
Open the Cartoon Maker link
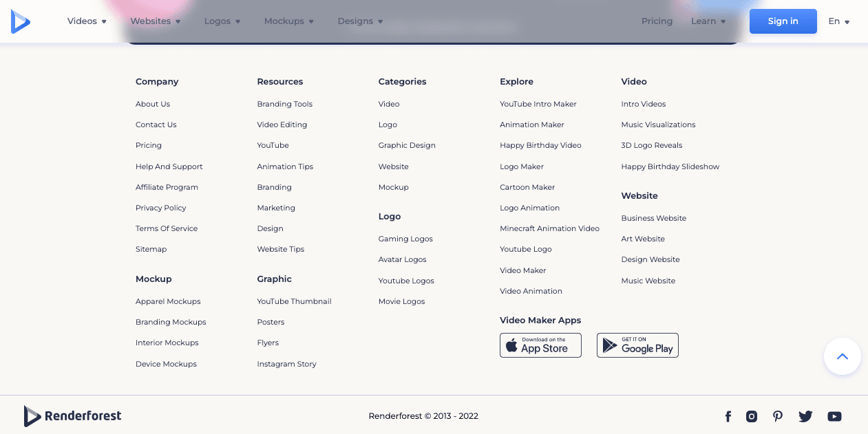(527, 187)
